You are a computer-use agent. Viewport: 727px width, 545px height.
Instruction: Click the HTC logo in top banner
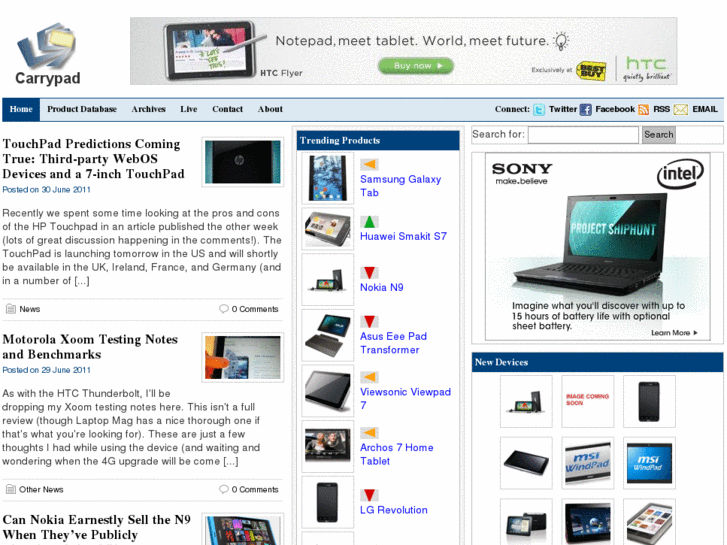(646, 68)
